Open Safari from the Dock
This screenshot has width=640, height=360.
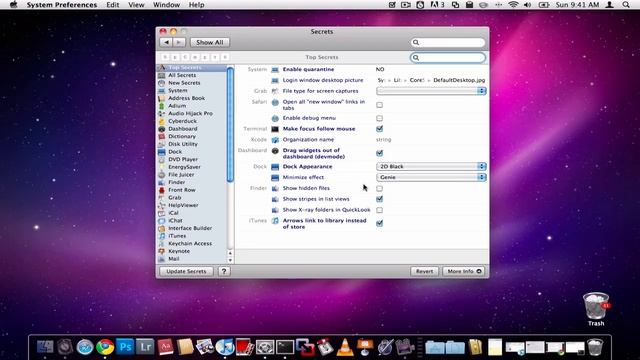(x=85, y=347)
